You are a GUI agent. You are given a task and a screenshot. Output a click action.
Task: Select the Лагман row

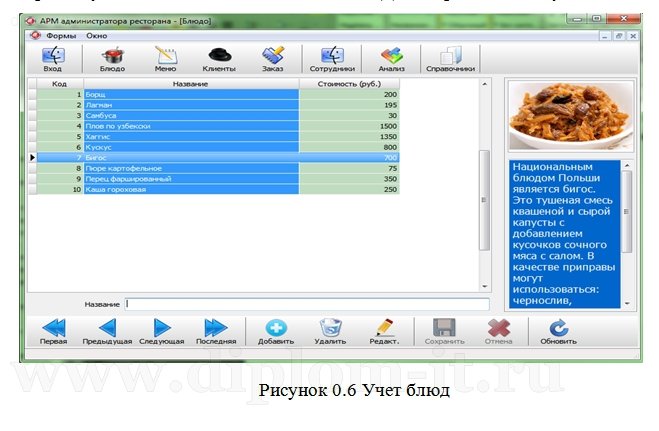coord(218,105)
